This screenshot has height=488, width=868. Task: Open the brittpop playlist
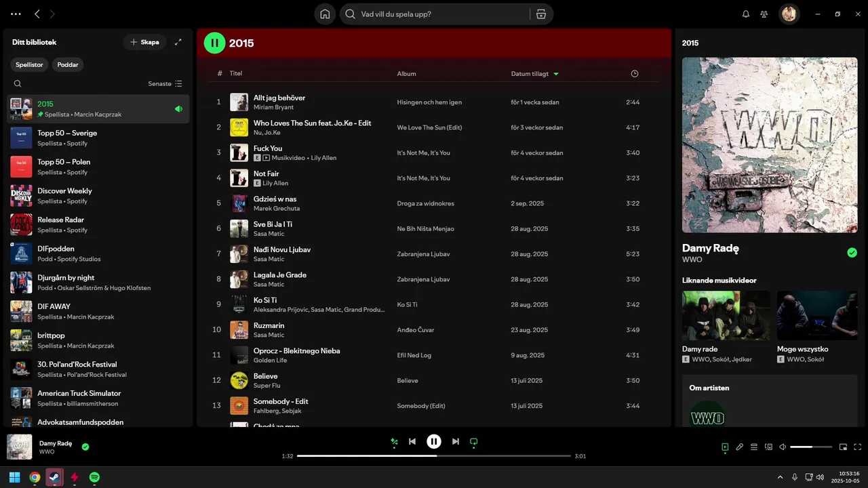pyautogui.click(x=98, y=340)
